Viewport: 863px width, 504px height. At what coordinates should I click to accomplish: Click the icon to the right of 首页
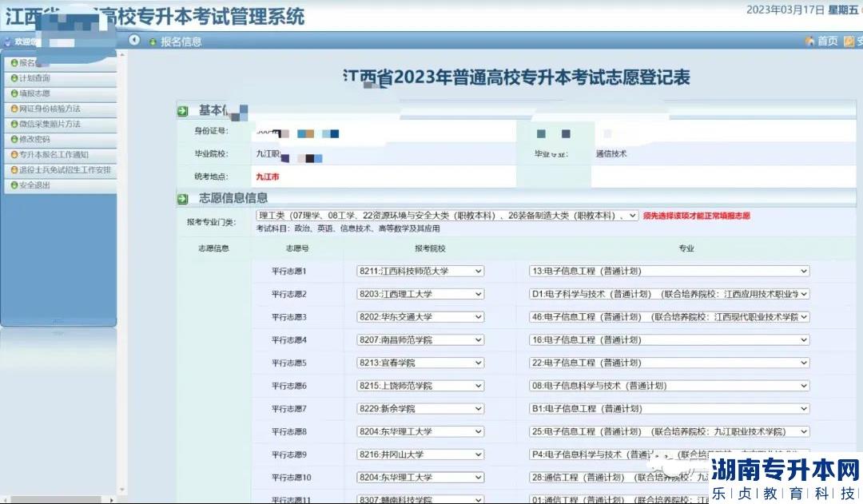point(849,42)
